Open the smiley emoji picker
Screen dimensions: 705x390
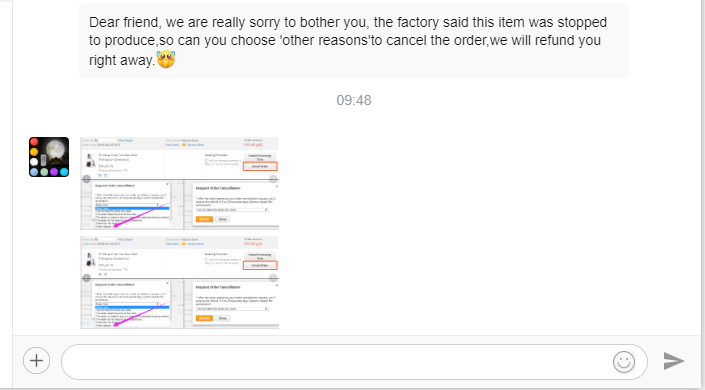[624, 362]
